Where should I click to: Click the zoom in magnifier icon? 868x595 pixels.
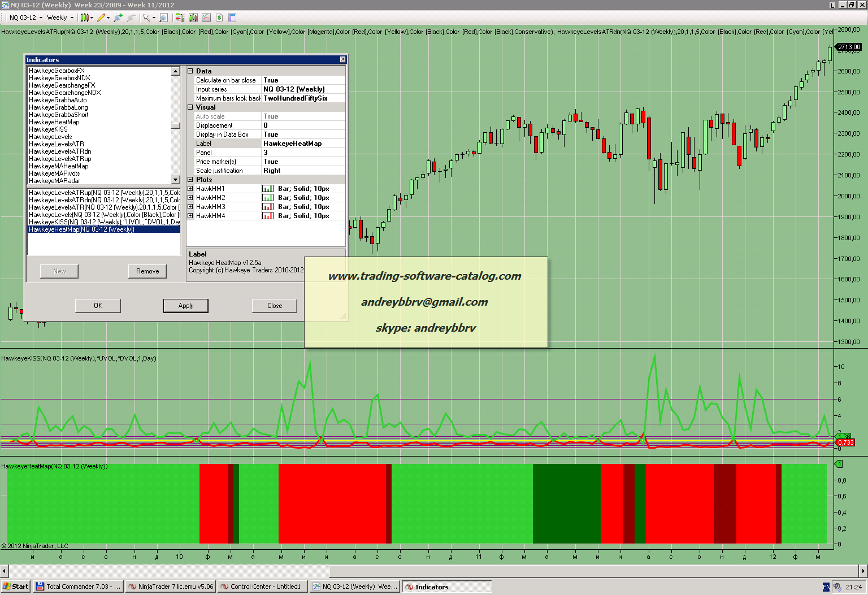click(118, 18)
